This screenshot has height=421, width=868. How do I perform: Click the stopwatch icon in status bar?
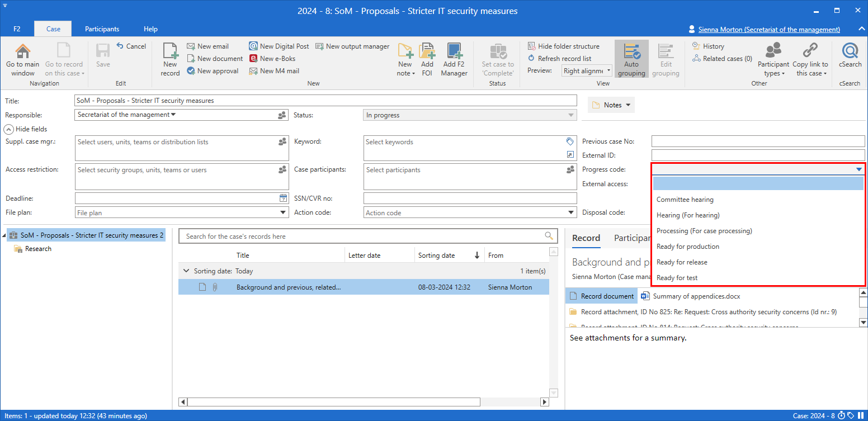tap(841, 415)
